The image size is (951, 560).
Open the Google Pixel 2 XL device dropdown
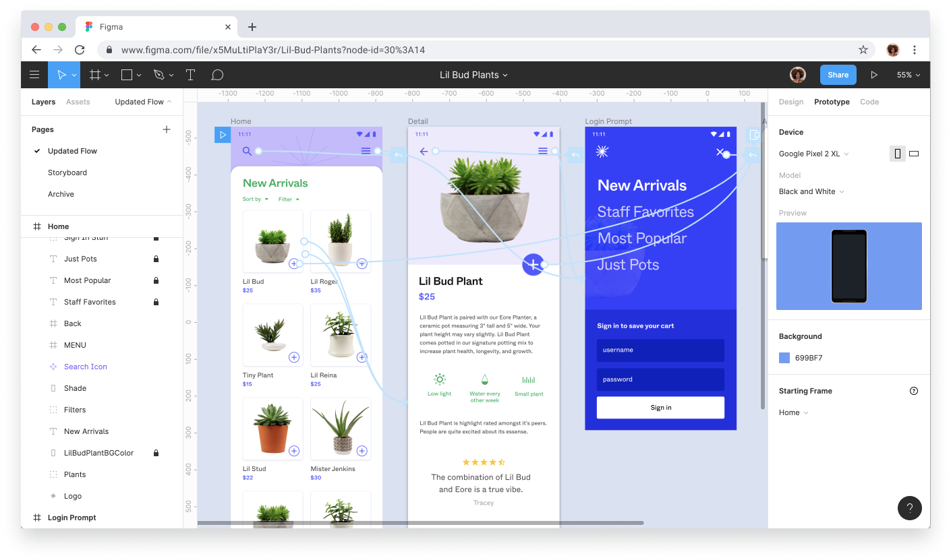813,154
